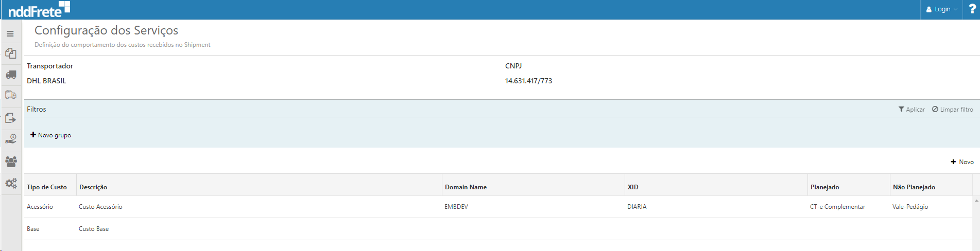
Task: Click the documents icon in sidebar
Action: point(11,53)
